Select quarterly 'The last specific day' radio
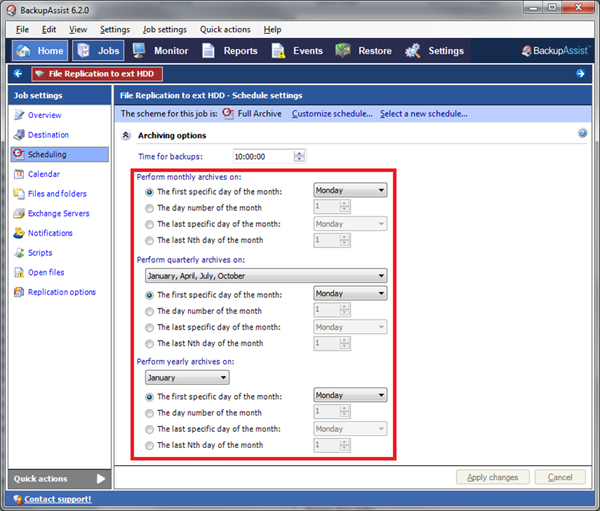The image size is (600, 511). click(149, 328)
